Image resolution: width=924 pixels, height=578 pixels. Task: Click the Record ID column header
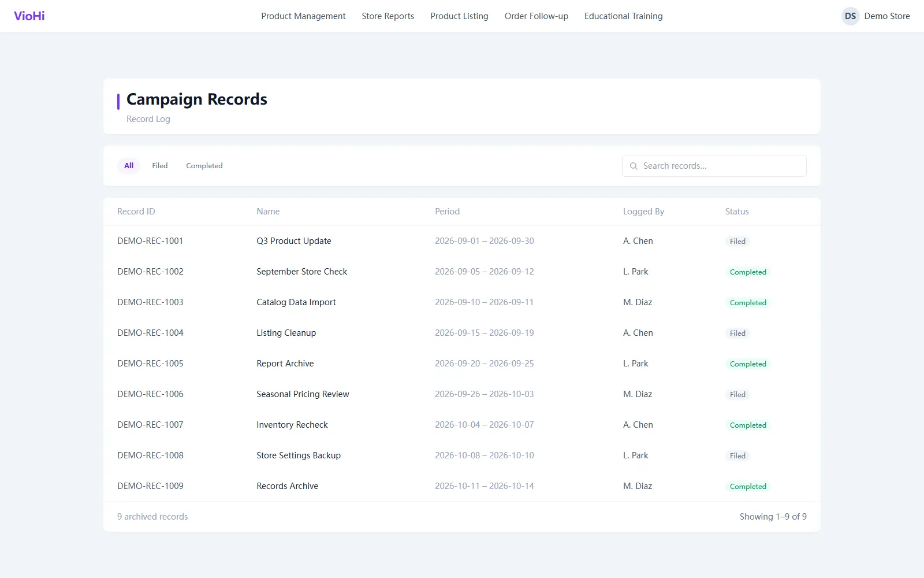[x=136, y=212]
